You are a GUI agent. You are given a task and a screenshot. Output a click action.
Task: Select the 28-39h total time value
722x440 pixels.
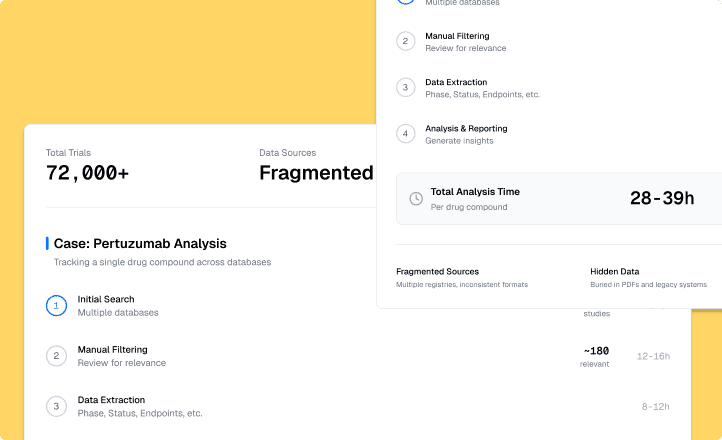pyautogui.click(x=661, y=198)
